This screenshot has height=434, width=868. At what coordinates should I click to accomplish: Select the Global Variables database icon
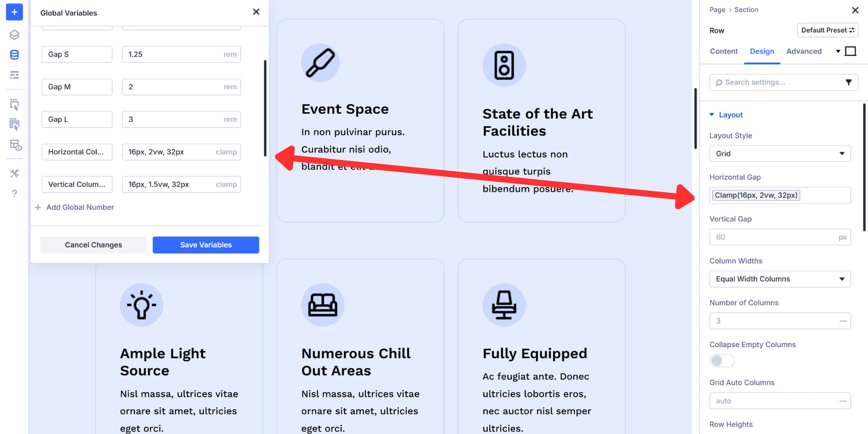click(x=14, y=54)
